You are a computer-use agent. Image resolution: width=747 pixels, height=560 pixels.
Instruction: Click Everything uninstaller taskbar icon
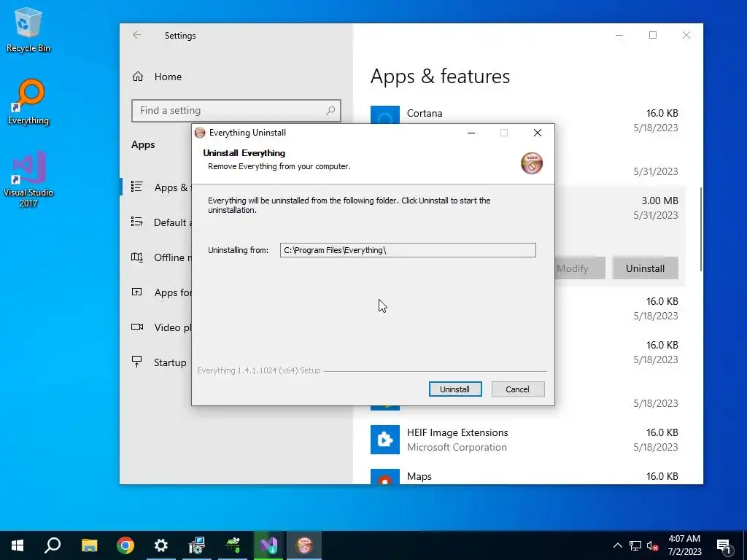coord(304,545)
